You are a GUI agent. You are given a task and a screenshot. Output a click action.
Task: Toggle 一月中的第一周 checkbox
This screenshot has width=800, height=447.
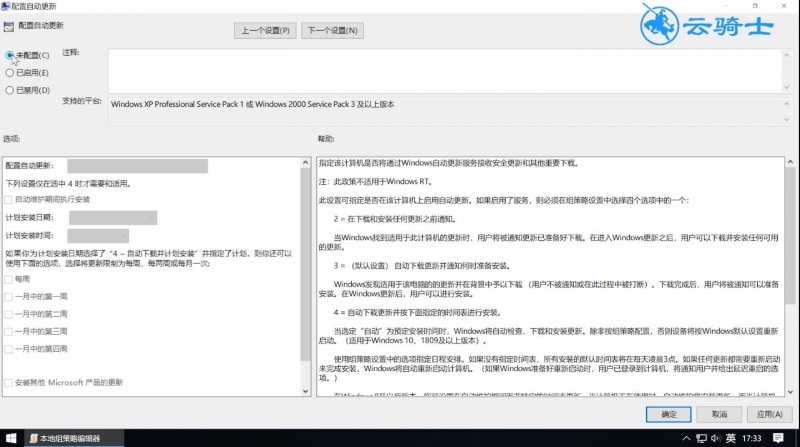click(x=9, y=296)
